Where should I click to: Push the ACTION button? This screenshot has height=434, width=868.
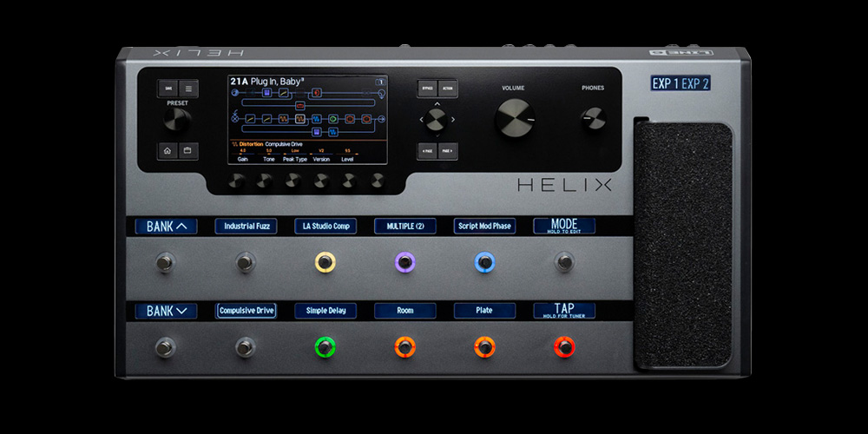point(448,88)
